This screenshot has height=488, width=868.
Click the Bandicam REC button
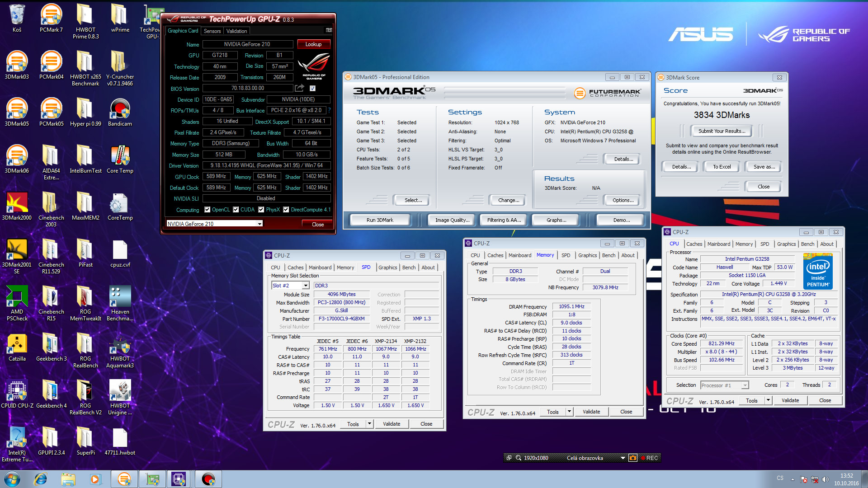click(649, 458)
